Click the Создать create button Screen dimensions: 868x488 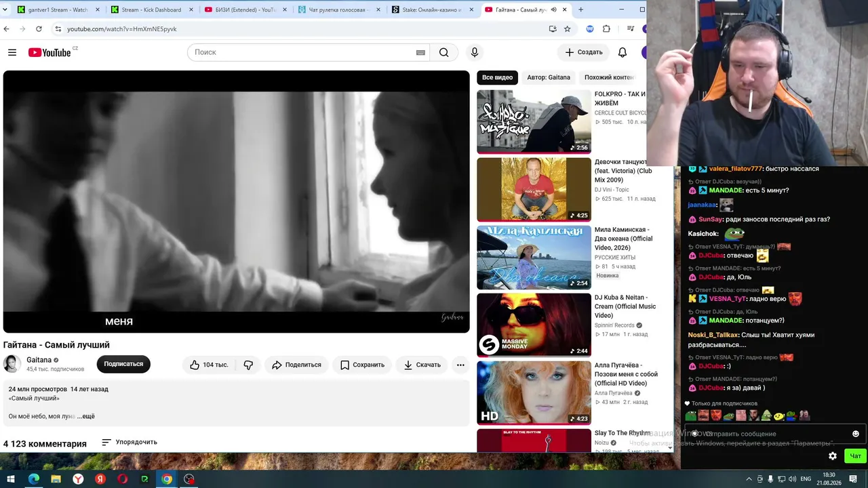point(584,52)
